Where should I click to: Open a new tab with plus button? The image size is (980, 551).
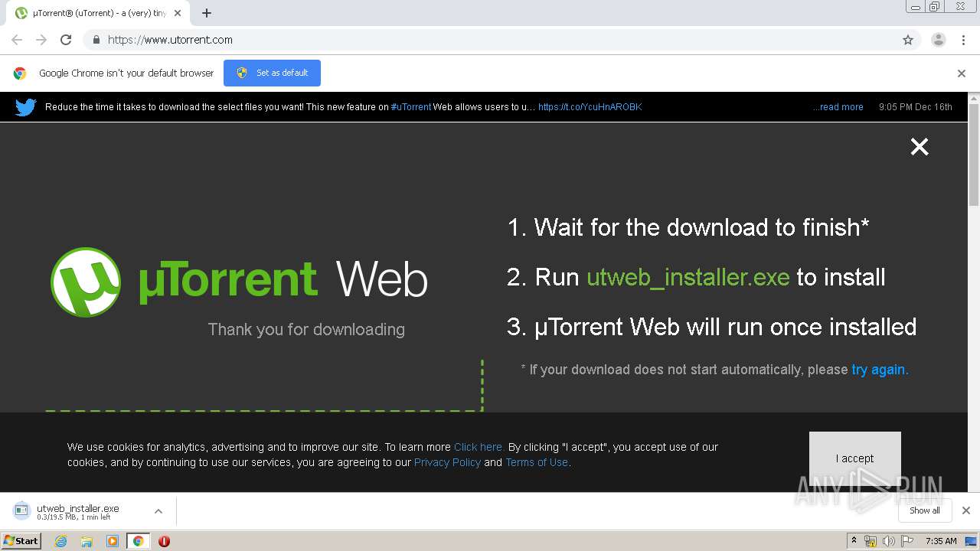pos(207,13)
